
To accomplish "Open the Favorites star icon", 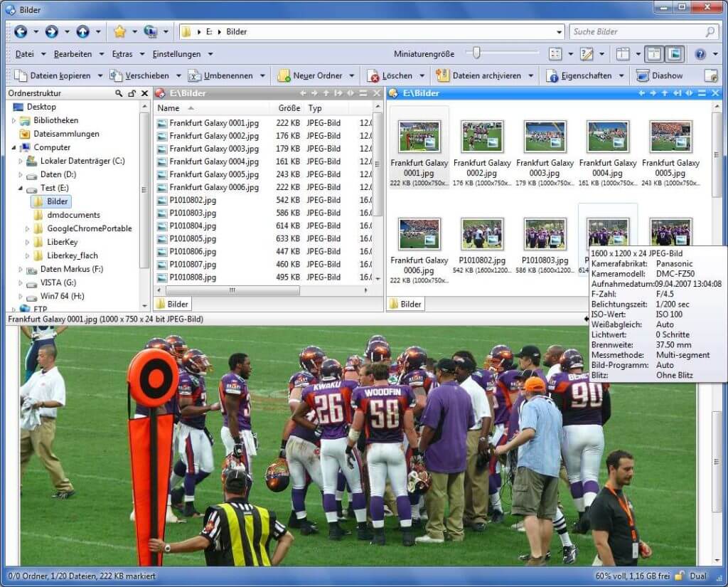I will coord(119,31).
